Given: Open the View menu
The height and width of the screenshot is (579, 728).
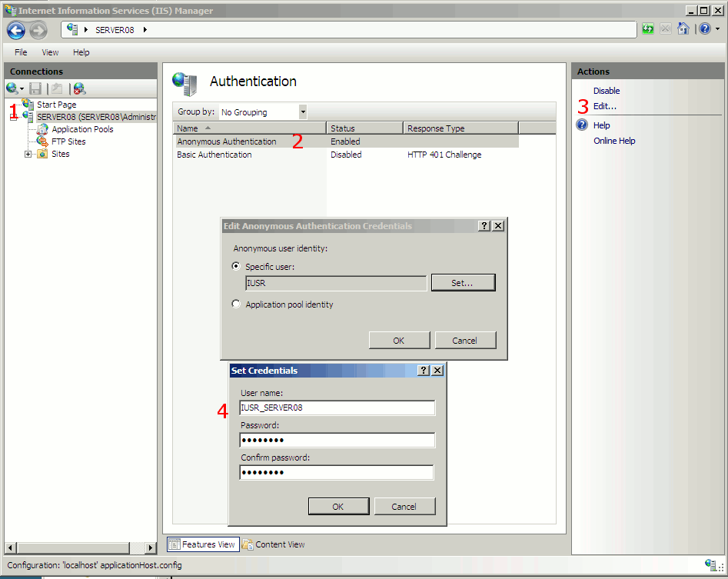Looking at the screenshot, I should (x=50, y=52).
